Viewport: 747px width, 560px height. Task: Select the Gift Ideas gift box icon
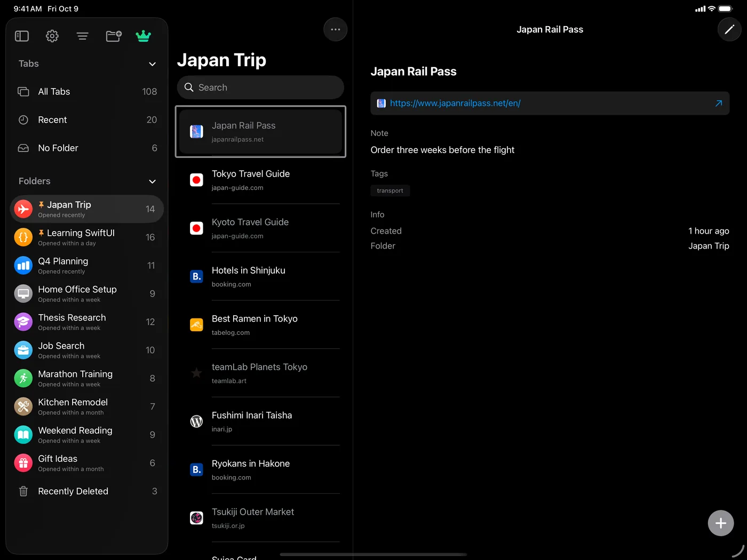pos(23,463)
